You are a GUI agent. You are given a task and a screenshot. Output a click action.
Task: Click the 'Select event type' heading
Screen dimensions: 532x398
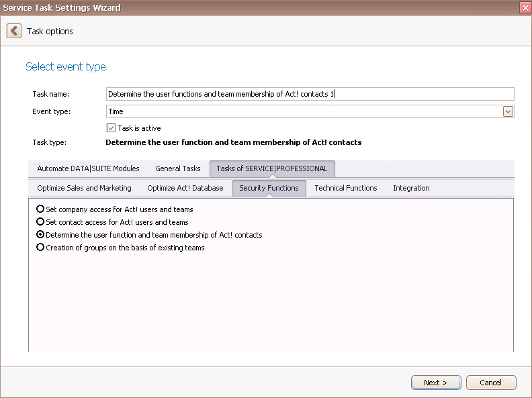point(66,66)
